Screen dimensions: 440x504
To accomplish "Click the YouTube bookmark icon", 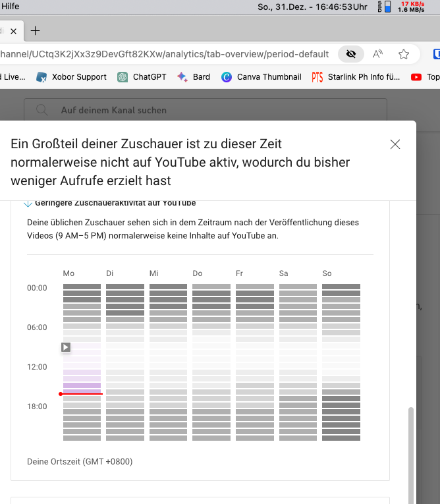I will [416, 77].
